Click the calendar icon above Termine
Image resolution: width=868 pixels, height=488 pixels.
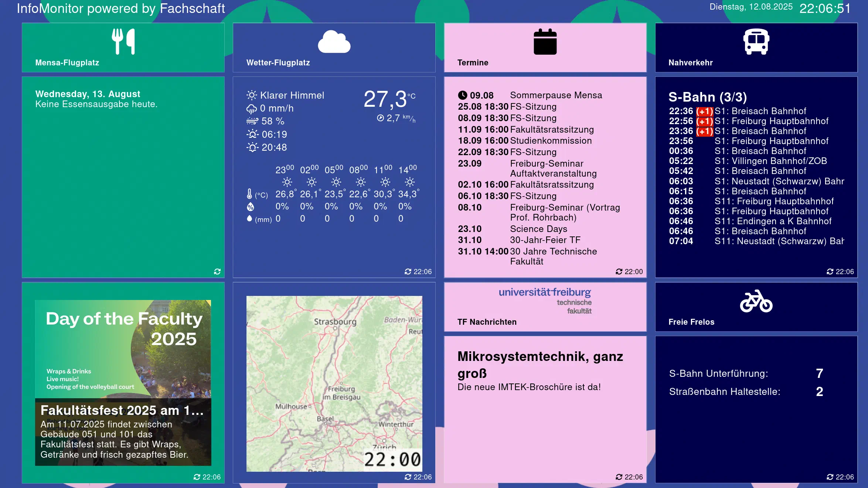[x=545, y=41]
